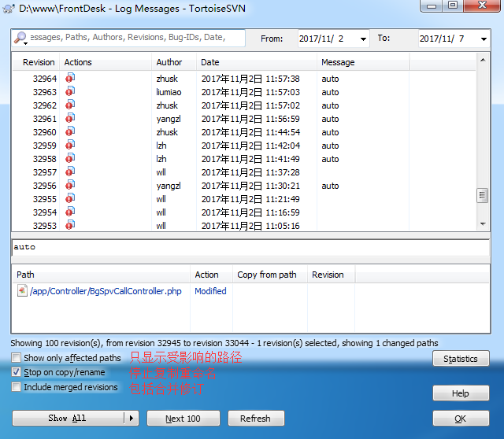The height and width of the screenshot is (439, 504).
Task: Sort changed files by Action column header
Action: (x=212, y=275)
